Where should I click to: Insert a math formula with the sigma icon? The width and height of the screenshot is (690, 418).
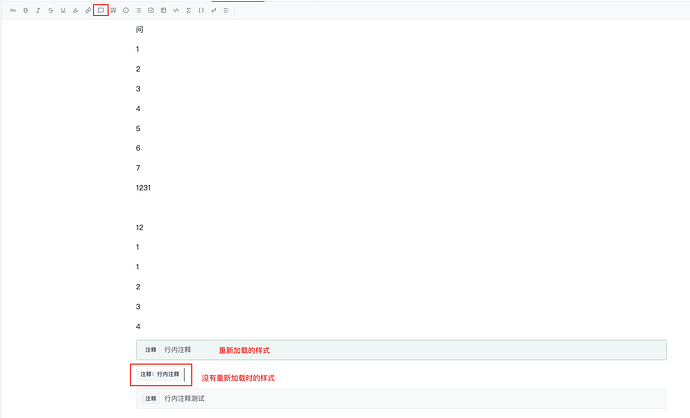tap(188, 10)
